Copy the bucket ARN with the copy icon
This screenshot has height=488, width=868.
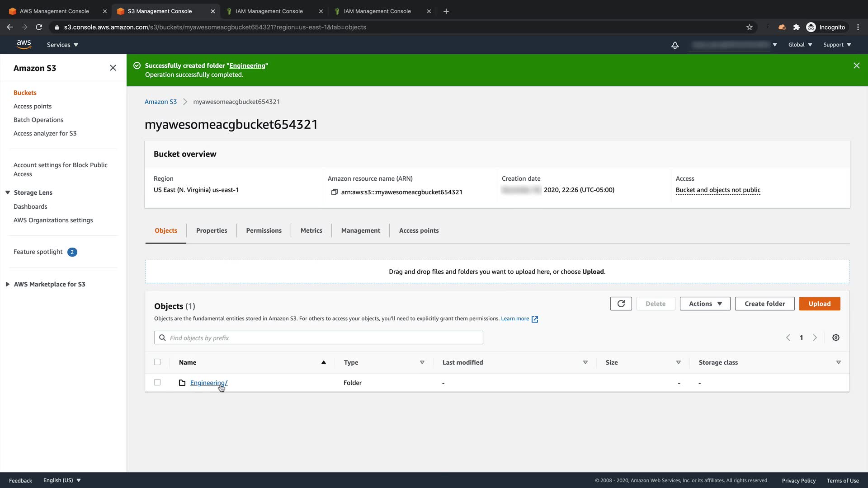(334, 192)
